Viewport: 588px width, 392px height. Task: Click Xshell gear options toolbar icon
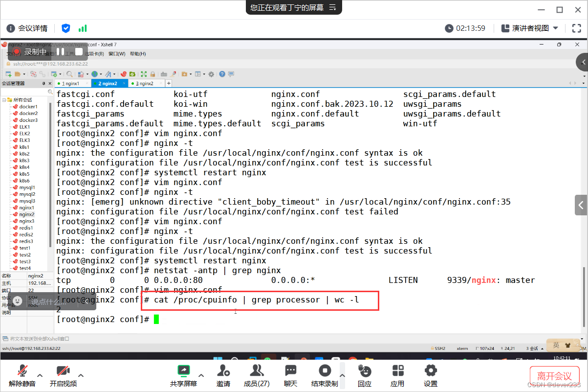(x=211, y=74)
